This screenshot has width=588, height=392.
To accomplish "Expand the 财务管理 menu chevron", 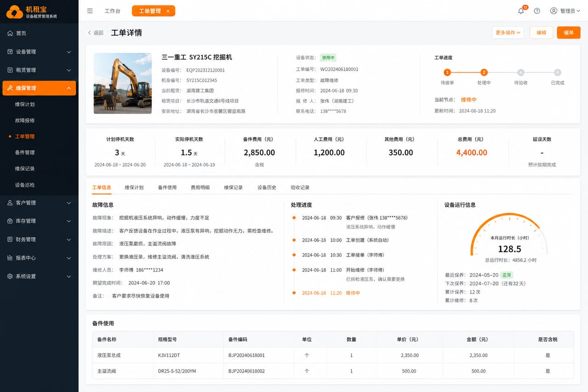I will click(x=69, y=240).
